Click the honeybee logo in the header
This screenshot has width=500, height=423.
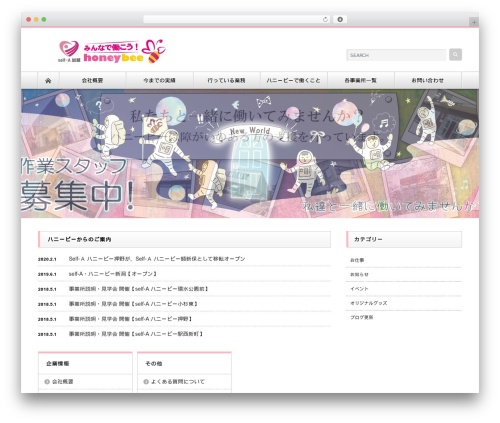(x=112, y=52)
